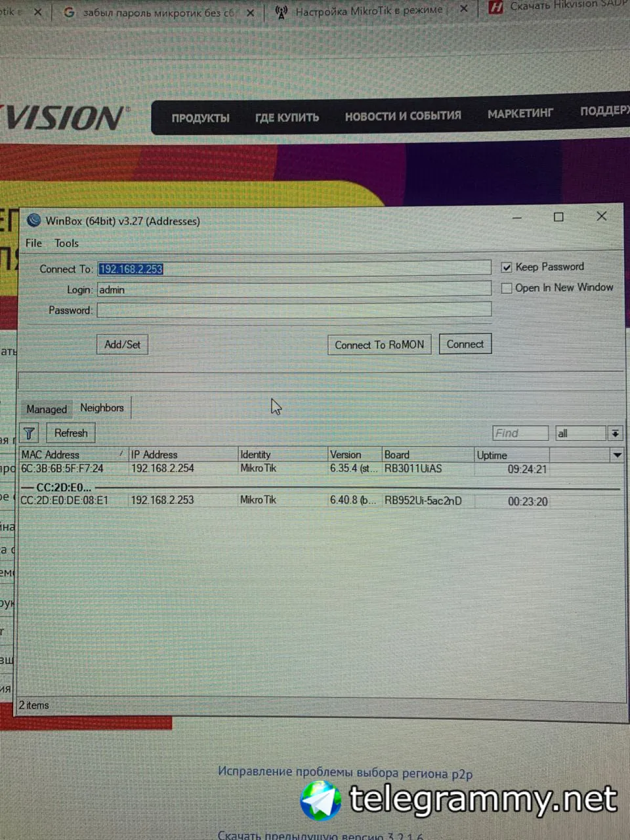Open the File menu in WinBox

pyautogui.click(x=33, y=243)
